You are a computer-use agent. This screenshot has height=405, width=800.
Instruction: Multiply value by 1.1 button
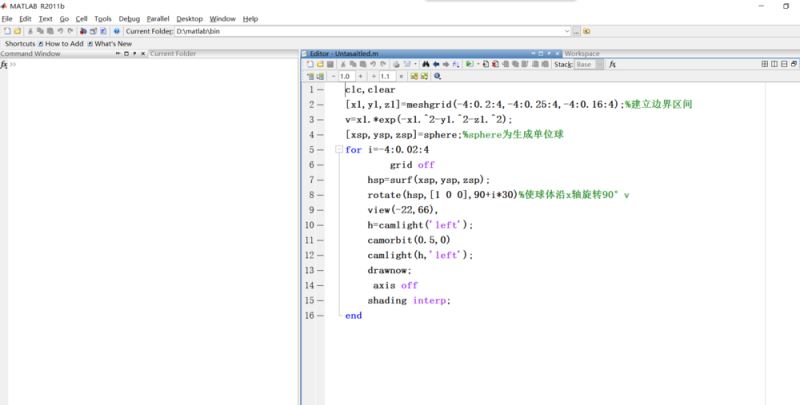[x=401, y=76]
